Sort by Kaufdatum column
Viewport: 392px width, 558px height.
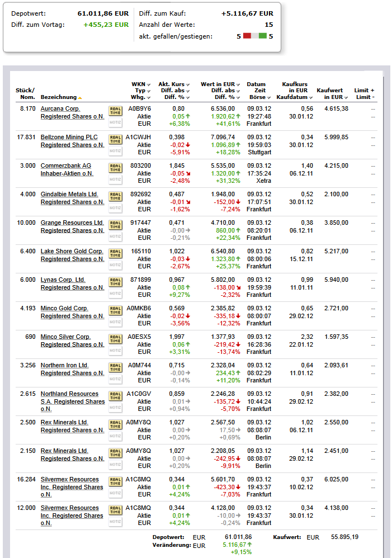point(295,97)
